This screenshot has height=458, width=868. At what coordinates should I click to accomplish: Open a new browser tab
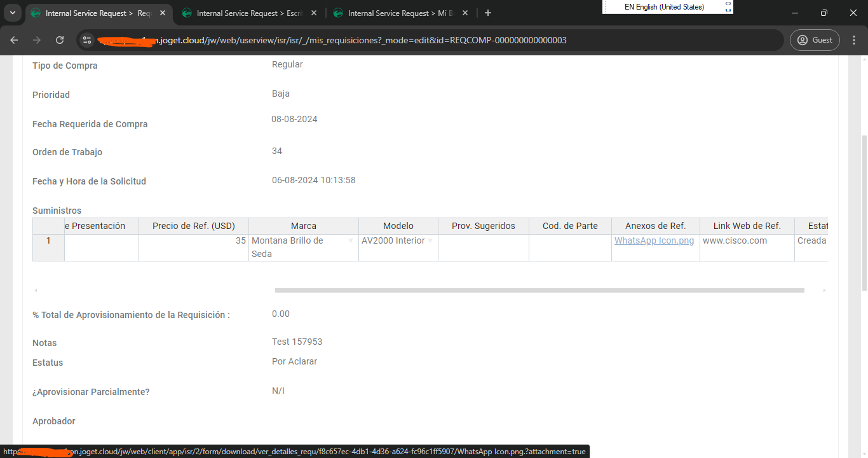point(488,13)
